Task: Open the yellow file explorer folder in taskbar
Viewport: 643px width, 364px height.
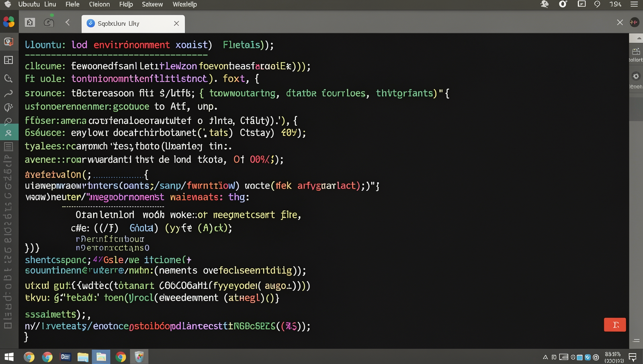Action: [x=83, y=357]
